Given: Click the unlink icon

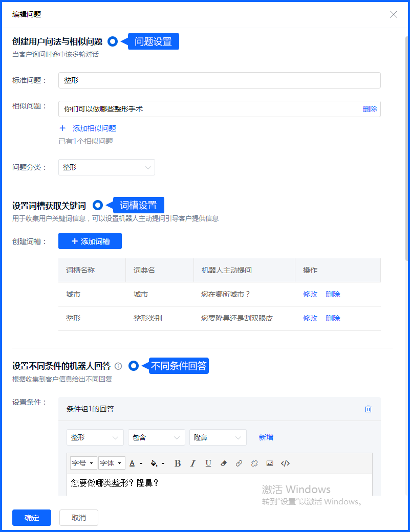Looking at the screenshot, I should coord(254,463).
